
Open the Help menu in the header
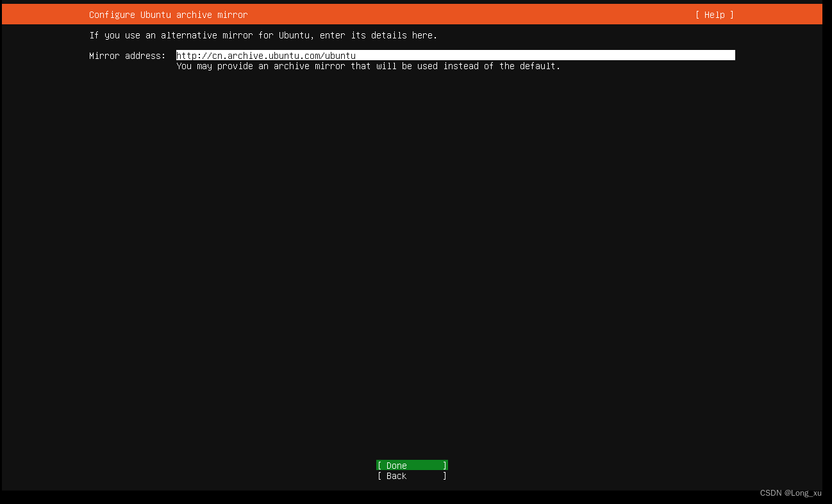(714, 15)
